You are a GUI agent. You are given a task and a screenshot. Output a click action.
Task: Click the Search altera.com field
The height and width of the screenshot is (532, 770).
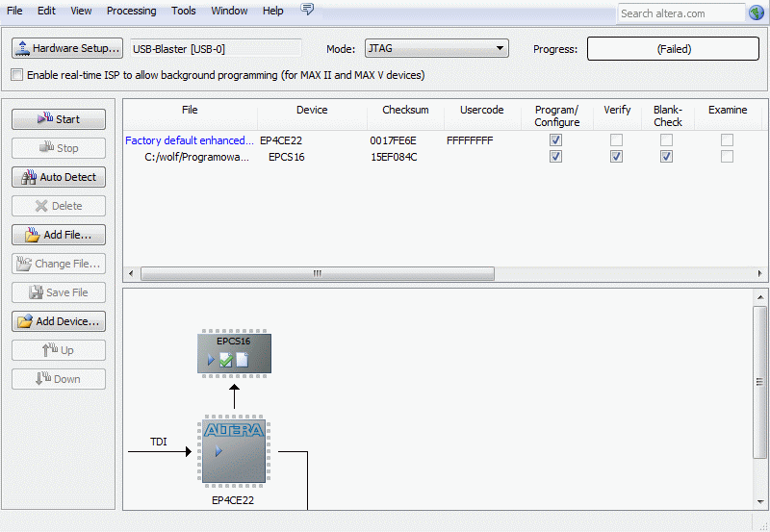(x=680, y=13)
